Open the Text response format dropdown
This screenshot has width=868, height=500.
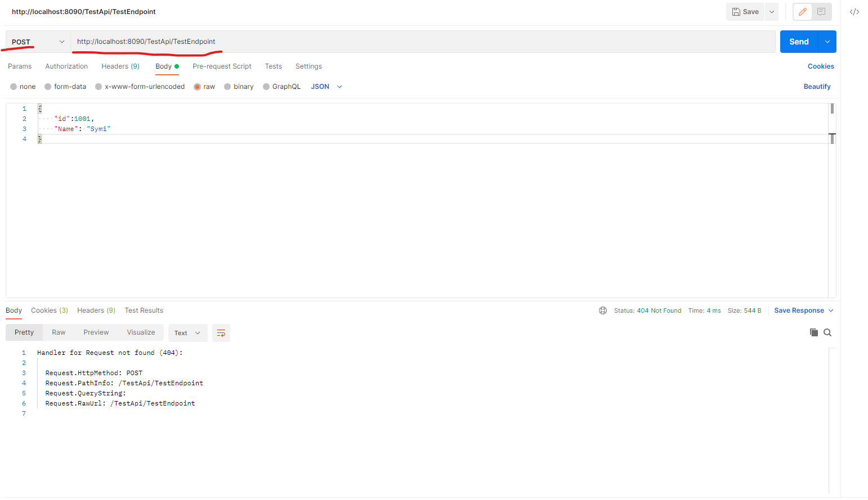pos(187,333)
